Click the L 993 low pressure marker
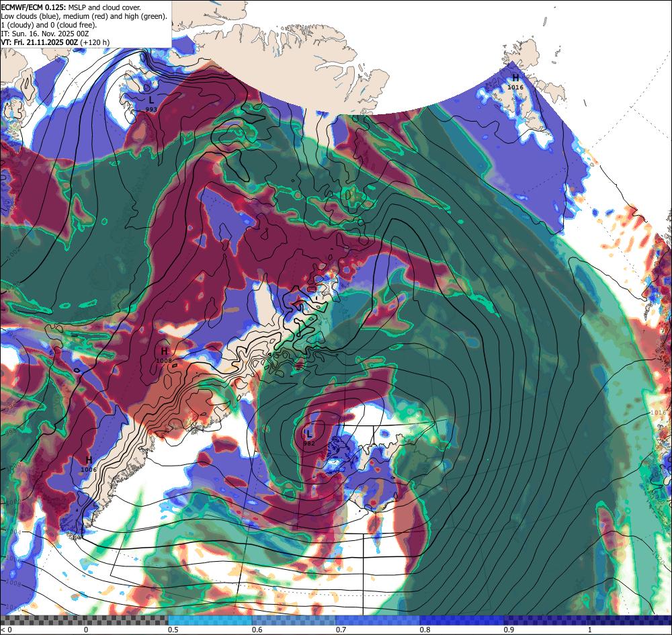672x635 pixels. coord(151,103)
